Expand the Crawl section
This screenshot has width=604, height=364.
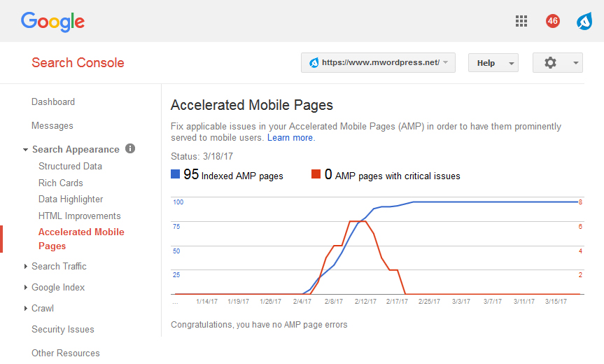[x=25, y=308]
